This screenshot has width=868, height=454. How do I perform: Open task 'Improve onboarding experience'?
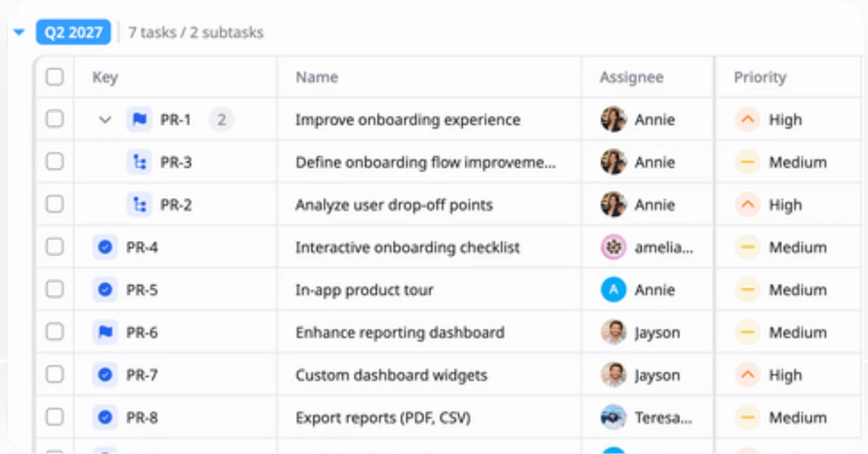tap(408, 120)
